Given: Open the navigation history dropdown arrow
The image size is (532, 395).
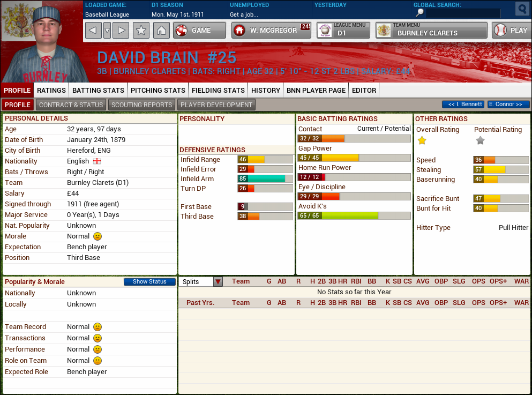Looking at the screenshot, I should (107, 31).
